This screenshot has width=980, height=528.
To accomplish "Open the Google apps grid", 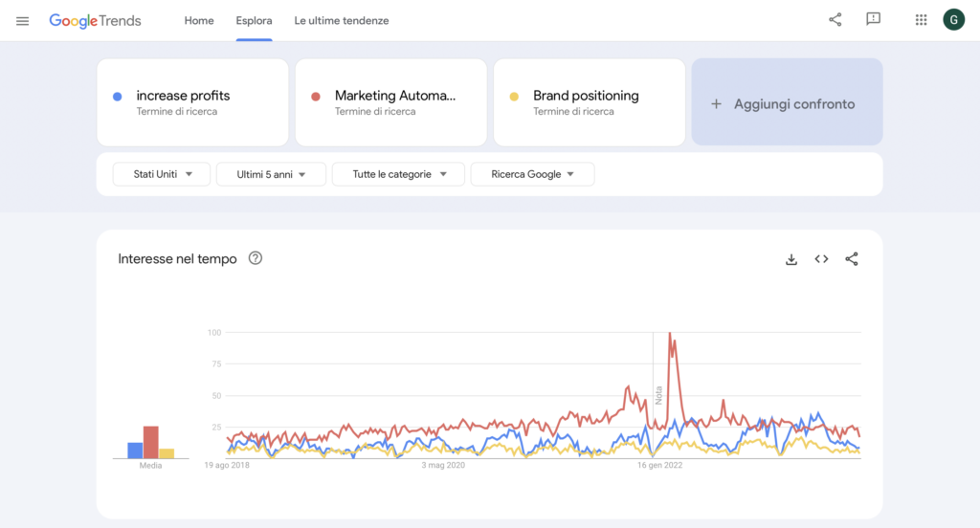I will [x=921, y=20].
